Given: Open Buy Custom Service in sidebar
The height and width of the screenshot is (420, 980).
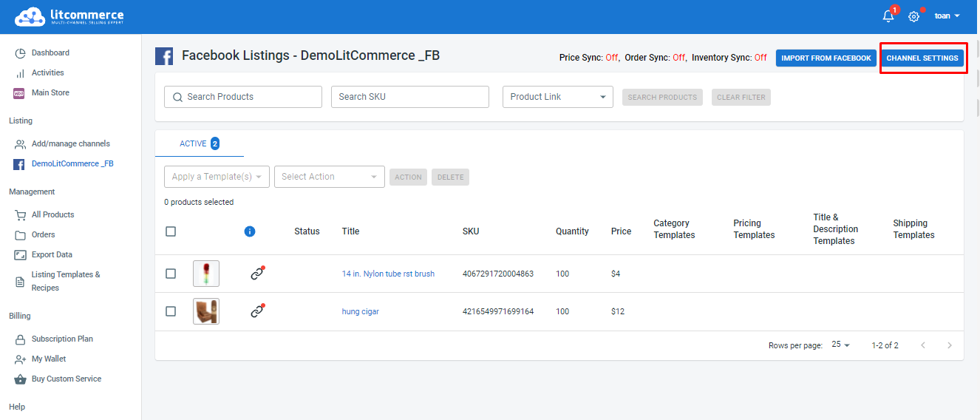Looking at the screenshot, I should pyautogui.click(x=67, y=379).
